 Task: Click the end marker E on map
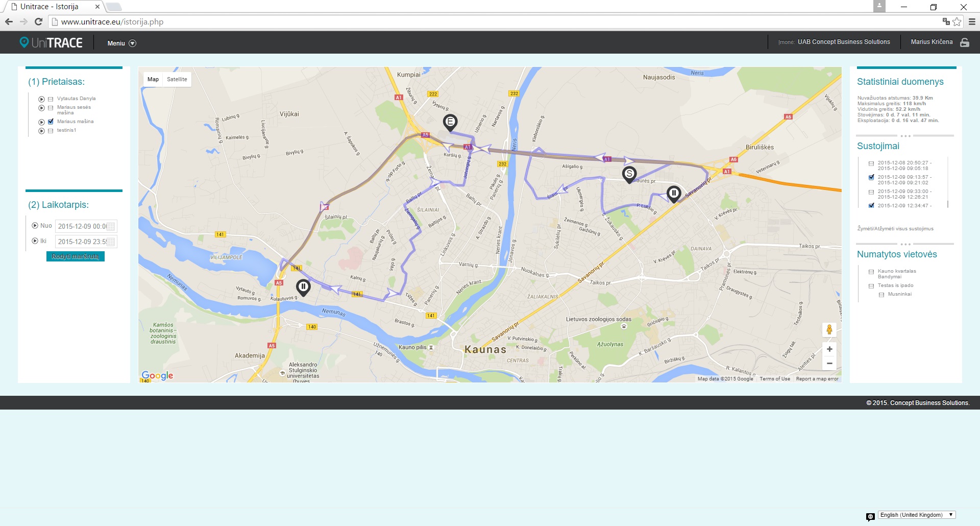(x=450, y=123)
